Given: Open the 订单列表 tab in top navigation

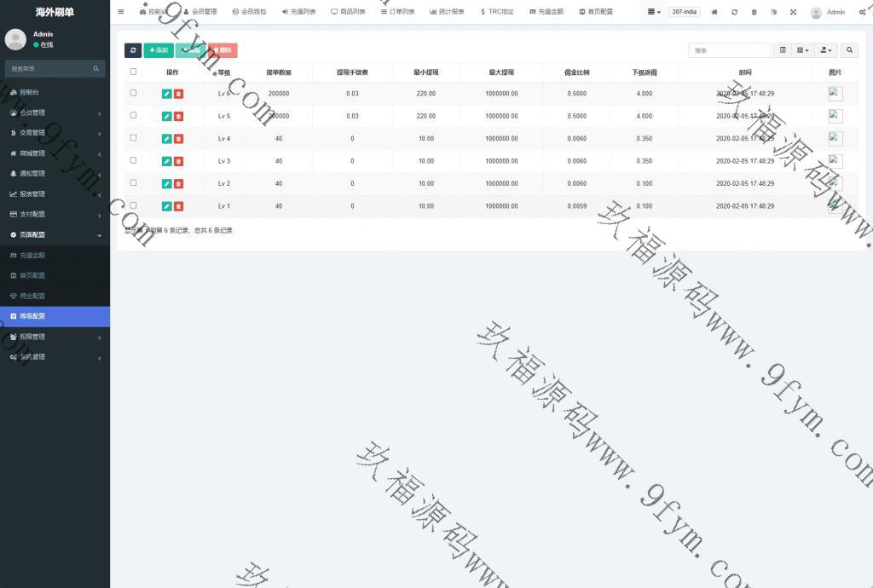Looking at the screenshot, I should coord(397,12).
